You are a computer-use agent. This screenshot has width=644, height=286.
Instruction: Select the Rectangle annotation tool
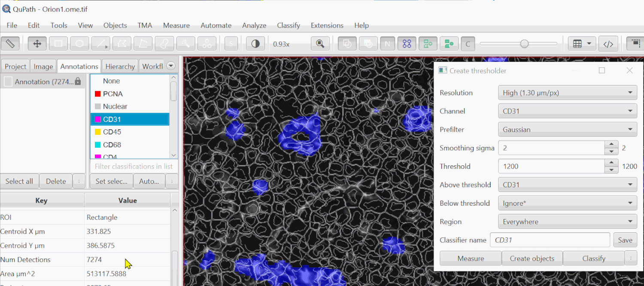tap(58, 44)
